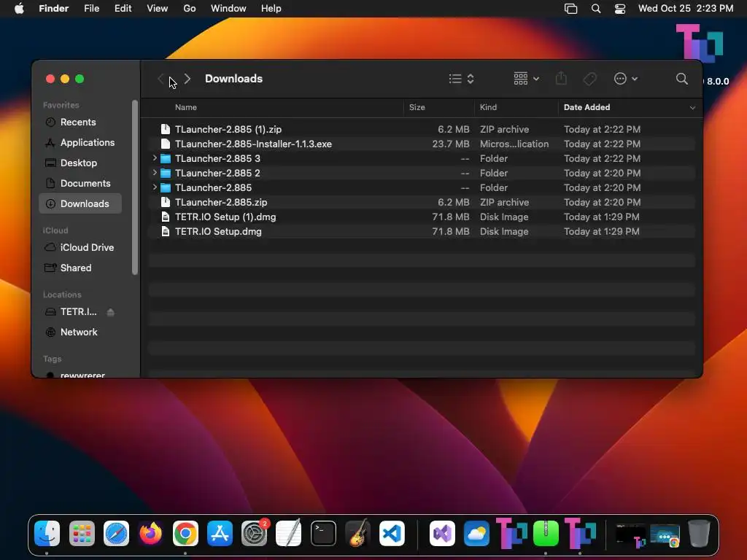Viewport: 747px width, 560px height.
Task: Open the Action (ellipsis) menu
Action: tap(625, 79)
